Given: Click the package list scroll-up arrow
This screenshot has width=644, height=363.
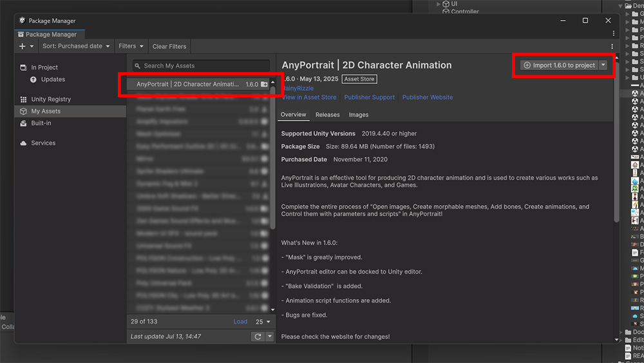Looking at the screenshot, I should coord(272,83).
